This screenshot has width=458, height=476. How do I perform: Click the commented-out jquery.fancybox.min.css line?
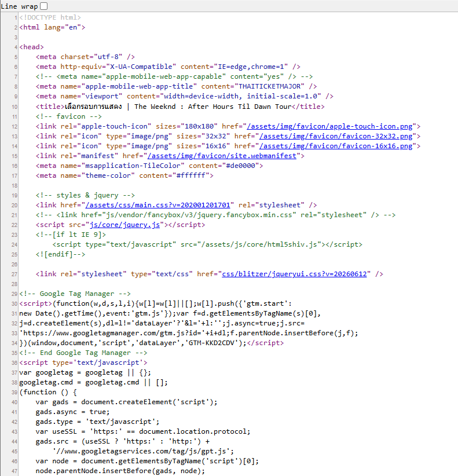click(215, 215)
